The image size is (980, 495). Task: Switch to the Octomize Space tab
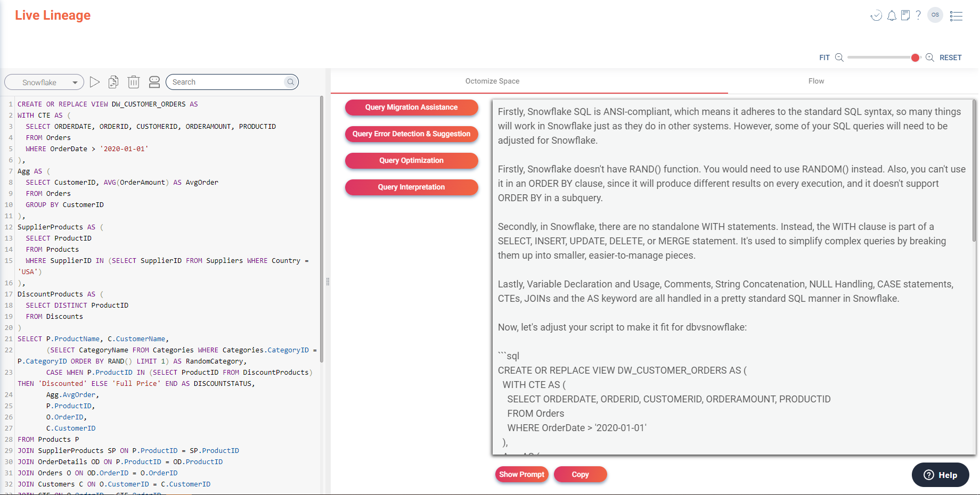[492, 81]
